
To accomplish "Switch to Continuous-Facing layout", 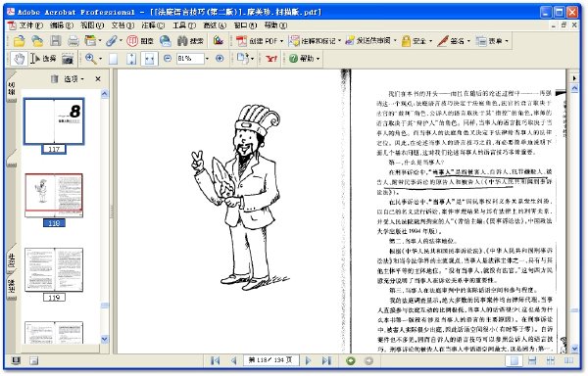I will point(550,360).
